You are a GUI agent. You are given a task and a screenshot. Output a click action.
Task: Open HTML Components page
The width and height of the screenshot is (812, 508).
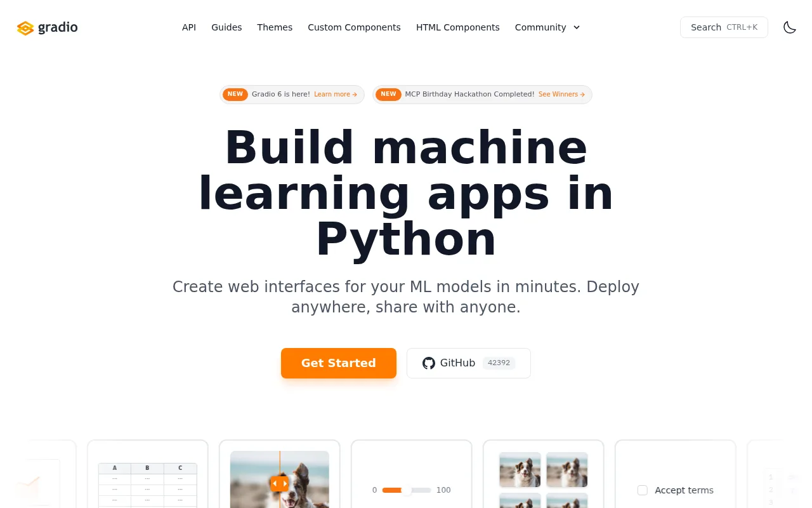(458, 27)
